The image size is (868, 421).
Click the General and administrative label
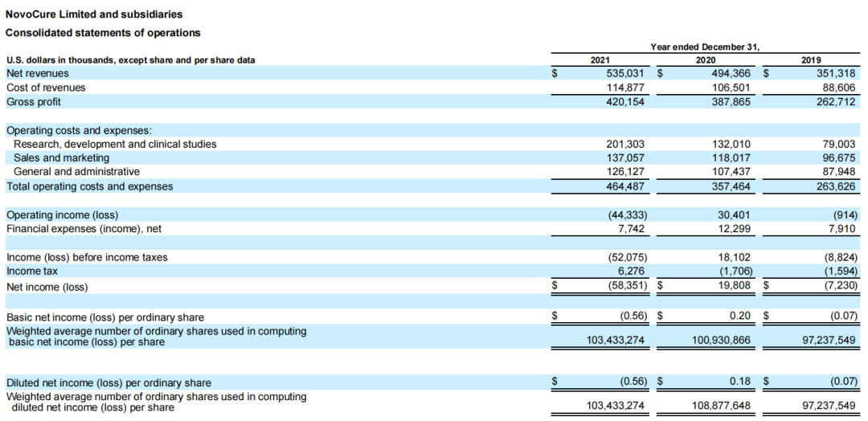coord(76,172)
